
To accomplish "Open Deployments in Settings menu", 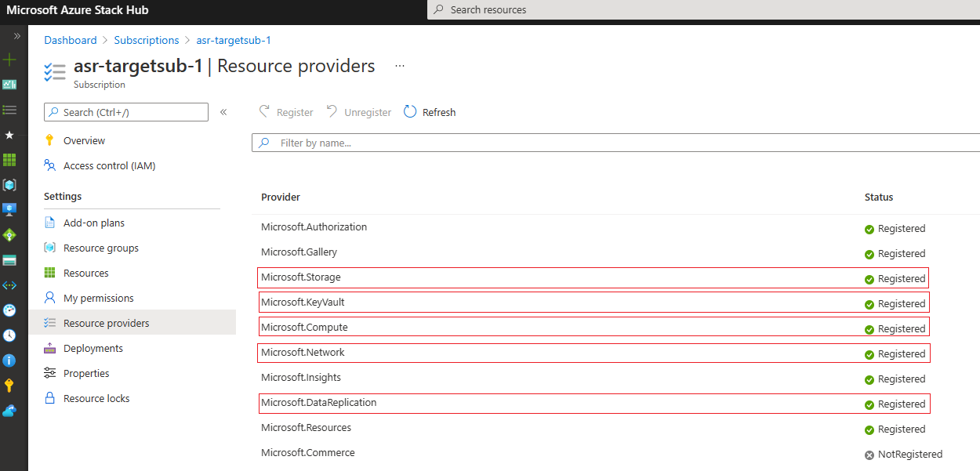I will [93, 348].
